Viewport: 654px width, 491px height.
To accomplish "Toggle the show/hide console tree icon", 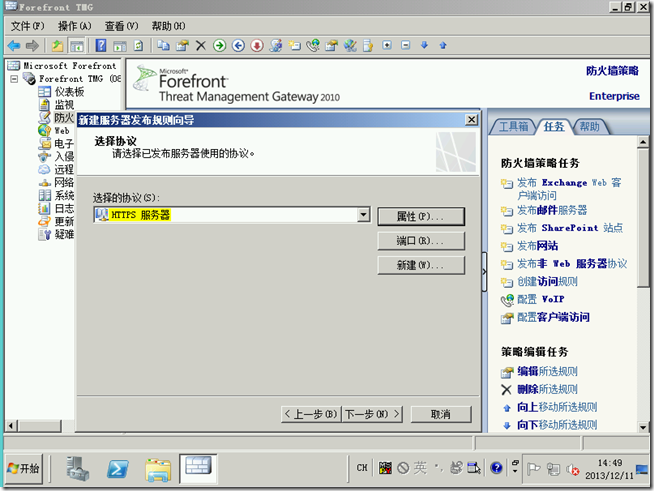I will pyautogui.click(x=77, y=45).
